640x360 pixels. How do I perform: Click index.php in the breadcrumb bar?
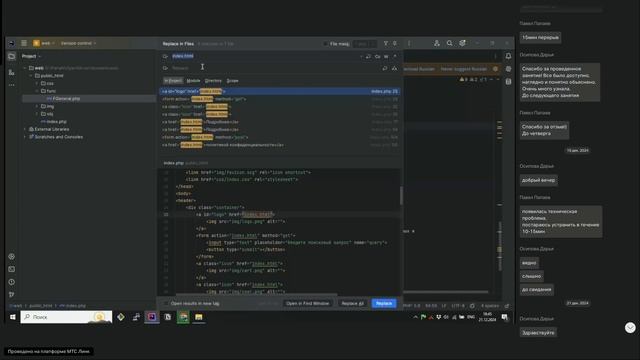pyautogui.click(x=73, y=306)
